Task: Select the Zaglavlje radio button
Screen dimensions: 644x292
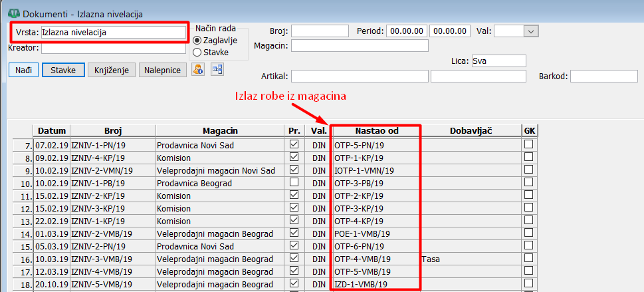Action: pyautogui.click(x=197, y=41)
